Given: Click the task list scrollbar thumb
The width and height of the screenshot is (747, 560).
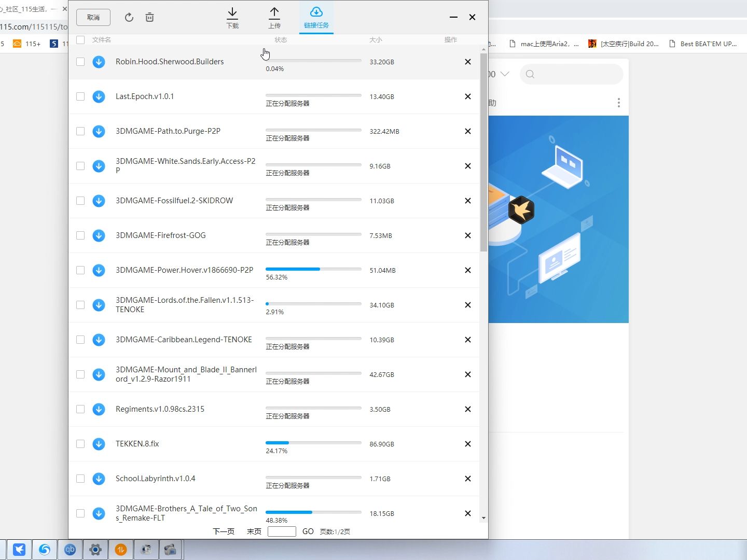Looking at the screenshot, I should coord(483,152).
